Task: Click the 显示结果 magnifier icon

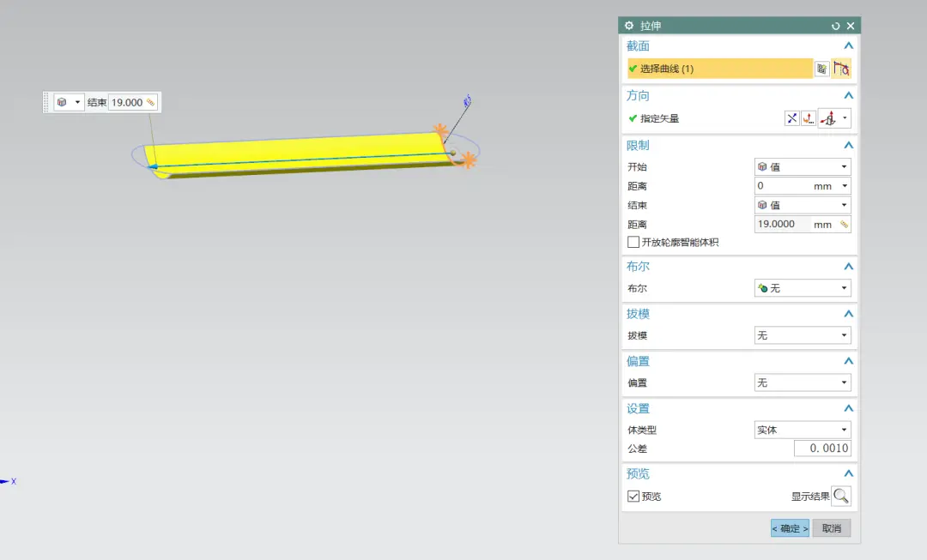Action: 840,496
